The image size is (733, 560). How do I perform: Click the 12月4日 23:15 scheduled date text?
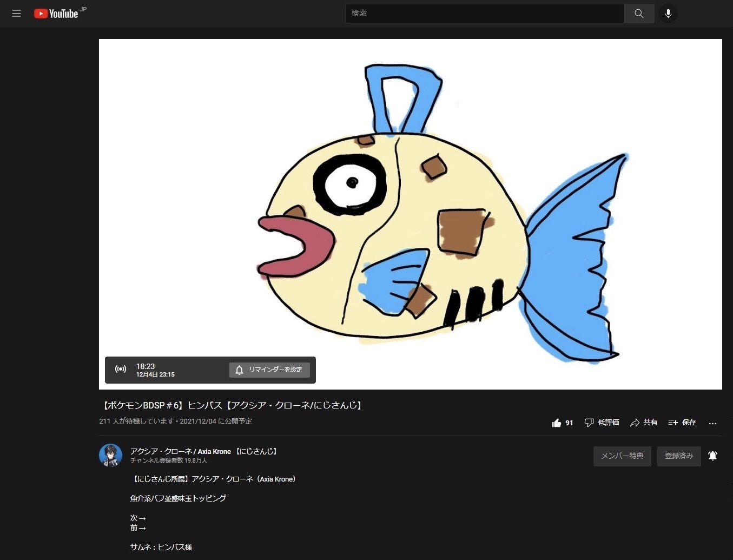(x=155, y=374)
